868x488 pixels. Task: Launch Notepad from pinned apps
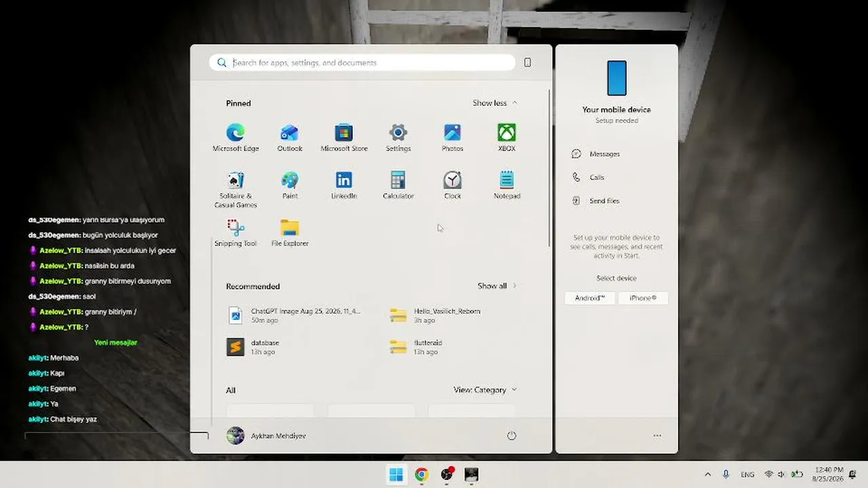[507, 185]
